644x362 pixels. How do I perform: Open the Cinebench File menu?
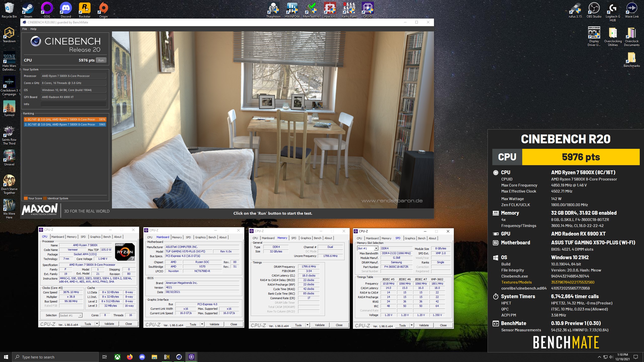[25, 29]
